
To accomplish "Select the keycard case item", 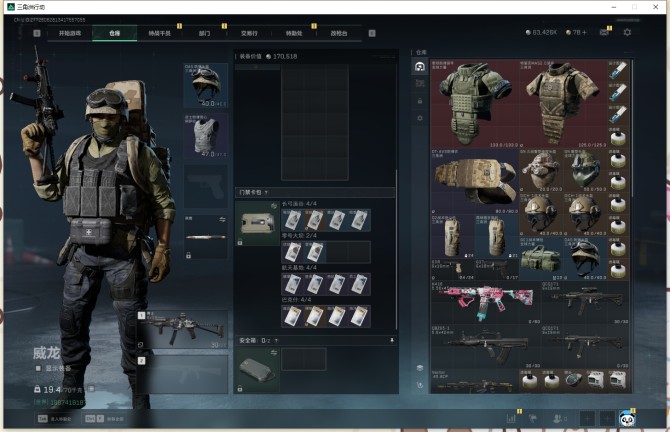I will [x=257, y=223].
